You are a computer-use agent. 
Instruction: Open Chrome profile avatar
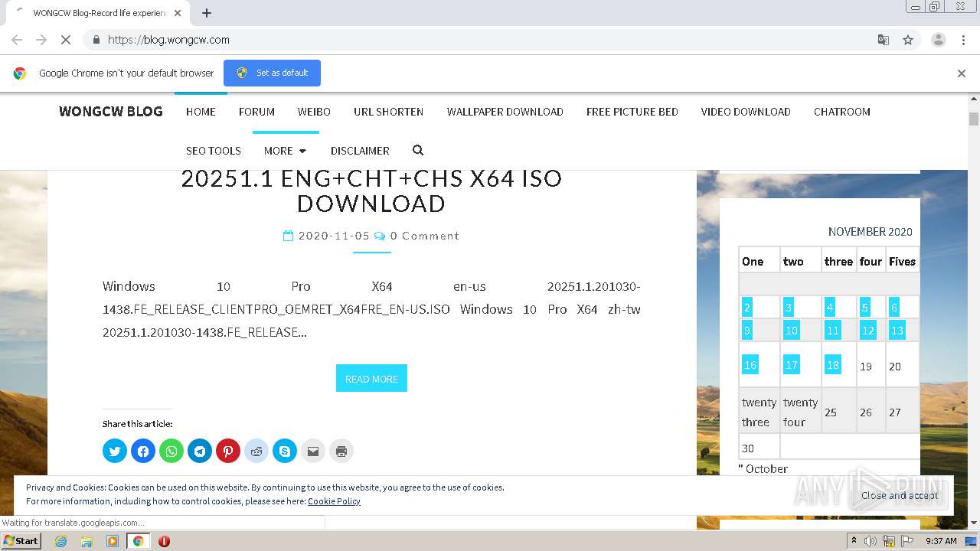[938, 40]
